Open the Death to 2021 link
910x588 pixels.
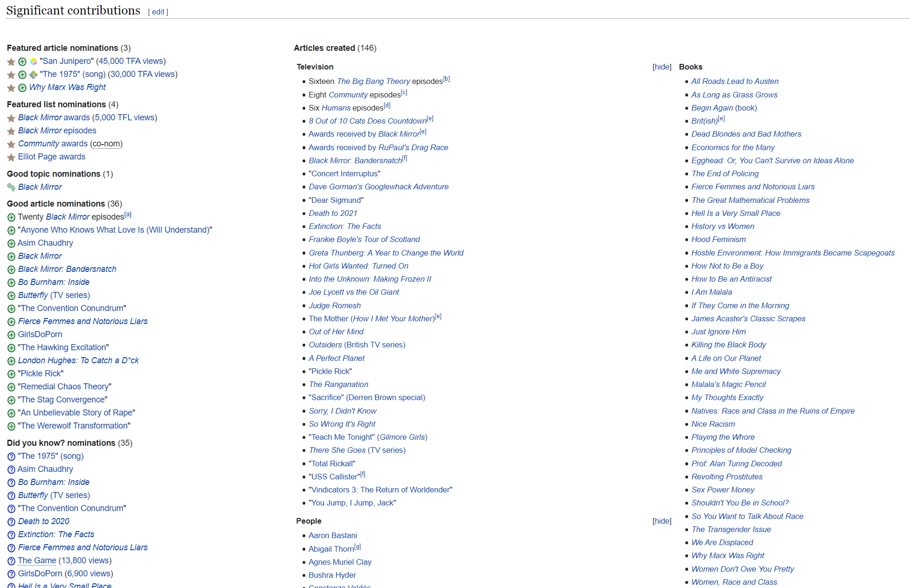[333, 213]
